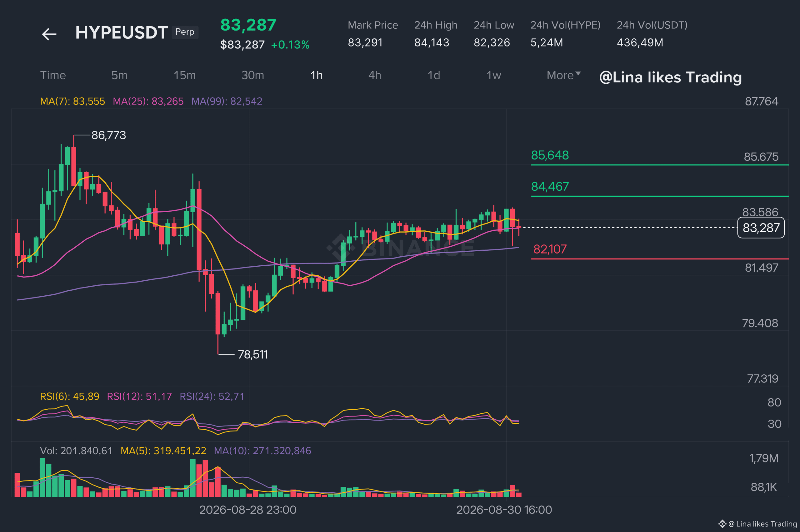Click the +0.13% price change value
The image size is (800, 532).
coord(290,45)
